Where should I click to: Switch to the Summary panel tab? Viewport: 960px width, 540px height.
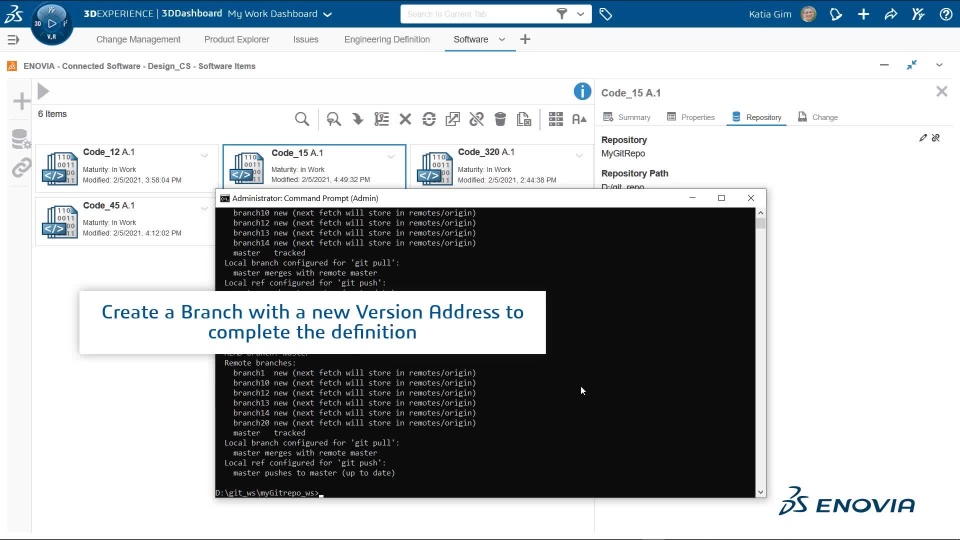point(627,117)
